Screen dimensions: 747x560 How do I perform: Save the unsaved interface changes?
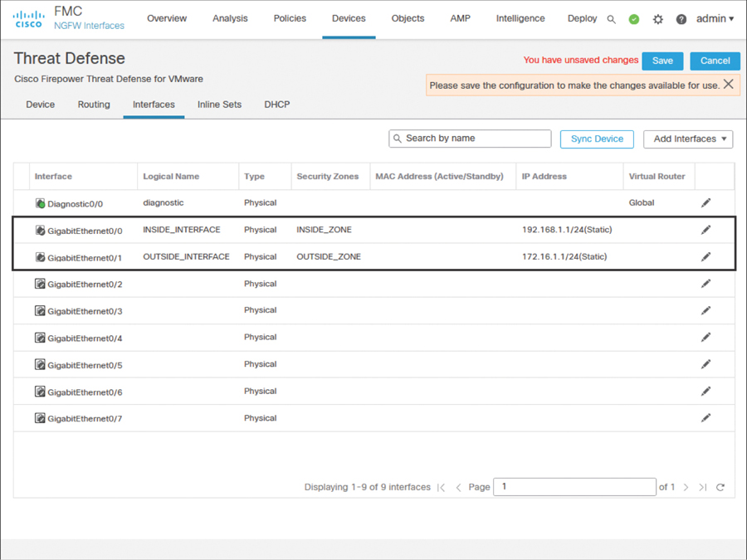662,61
